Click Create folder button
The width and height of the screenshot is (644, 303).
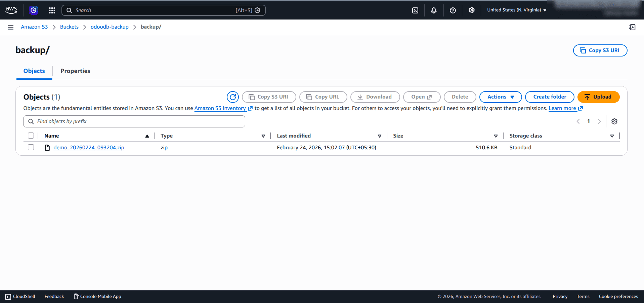tap(550, 97)
